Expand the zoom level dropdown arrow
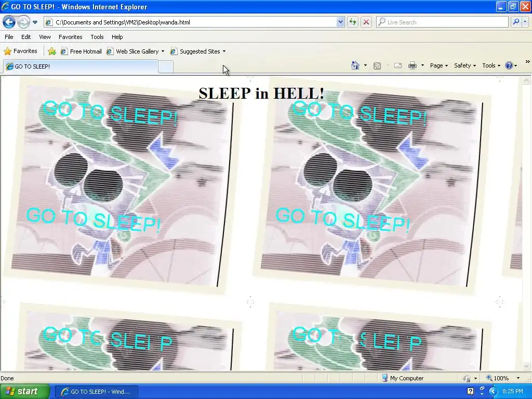532x399 pixels. [x=518, y=378]
